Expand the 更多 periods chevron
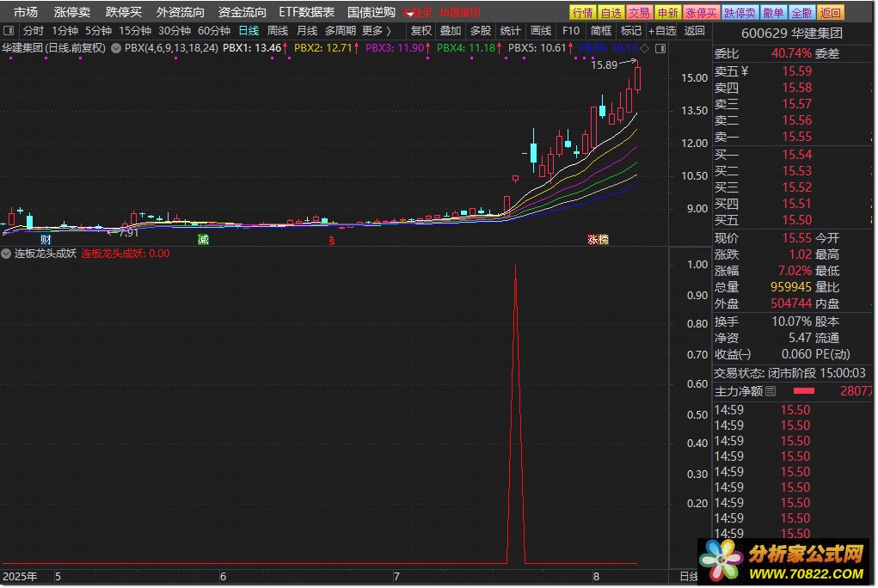The height and width of the screenshot is (588, 878). (389, 31)
